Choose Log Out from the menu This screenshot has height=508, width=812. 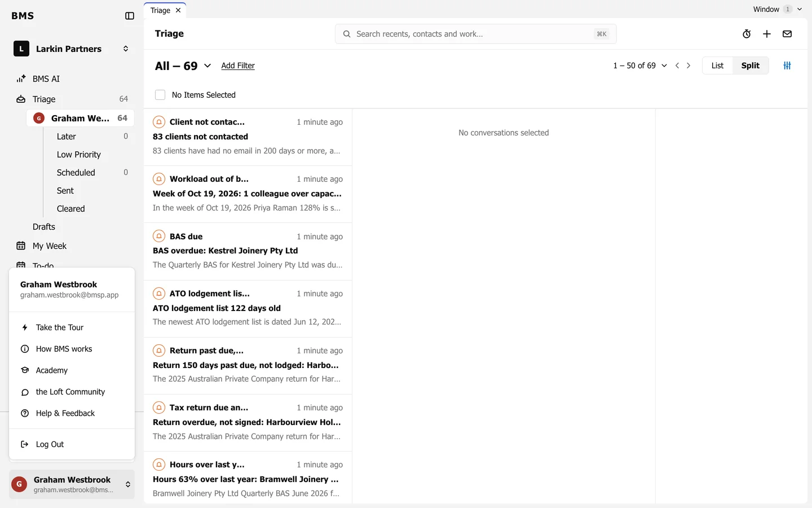pyautogui.click(x=72, y=444)
